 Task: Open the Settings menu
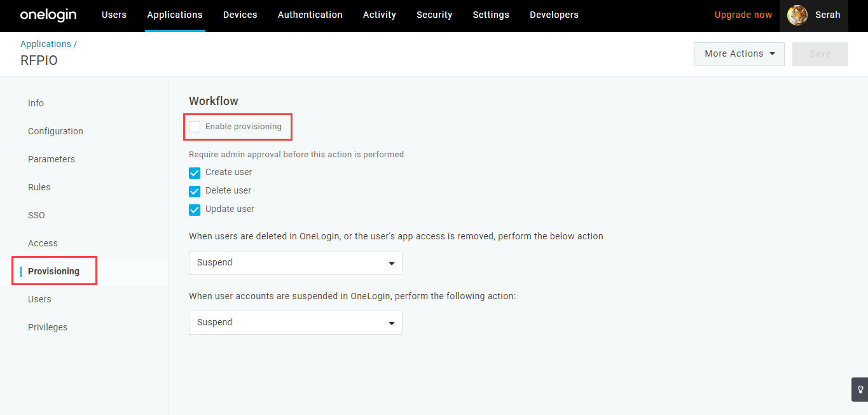coord(491,15)
